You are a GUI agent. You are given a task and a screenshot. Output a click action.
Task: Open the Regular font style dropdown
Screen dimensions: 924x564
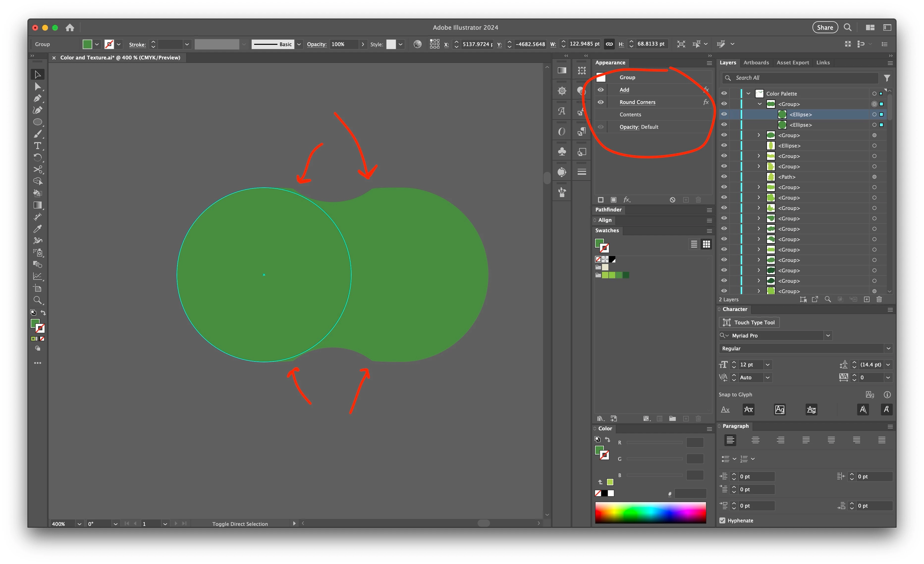[888, 348]
